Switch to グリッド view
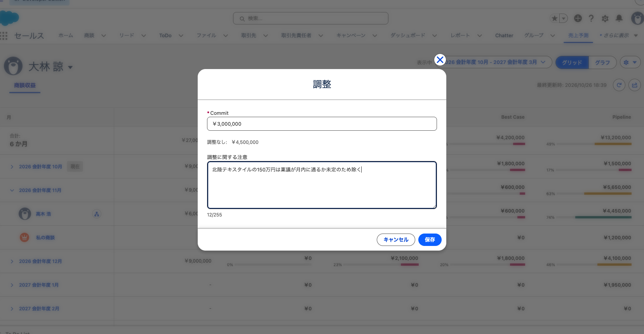Viewport: 644px width, 334px height. click(x=572, y=62)
